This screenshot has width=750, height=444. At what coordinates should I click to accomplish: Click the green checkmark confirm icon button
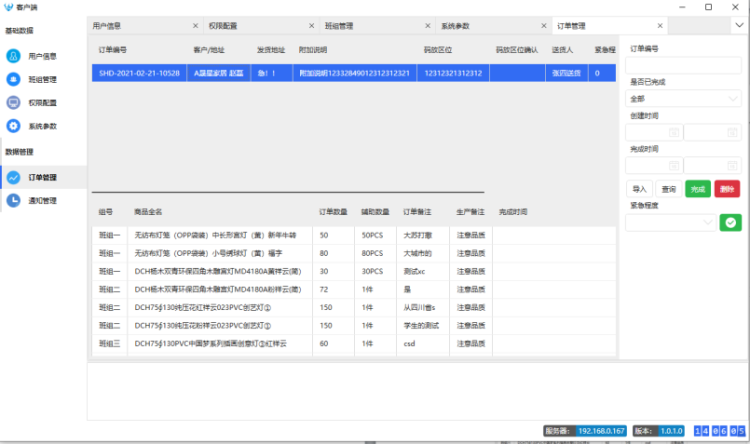[x=731, y=222]
